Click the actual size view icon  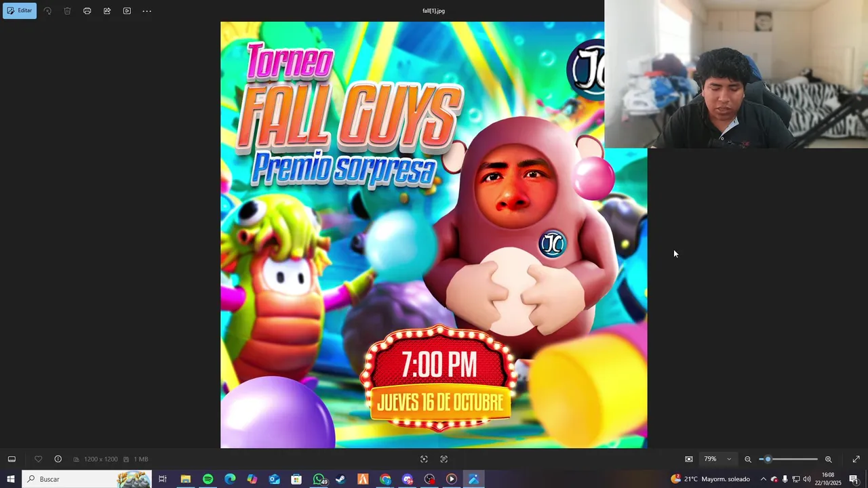pos(689,459)
